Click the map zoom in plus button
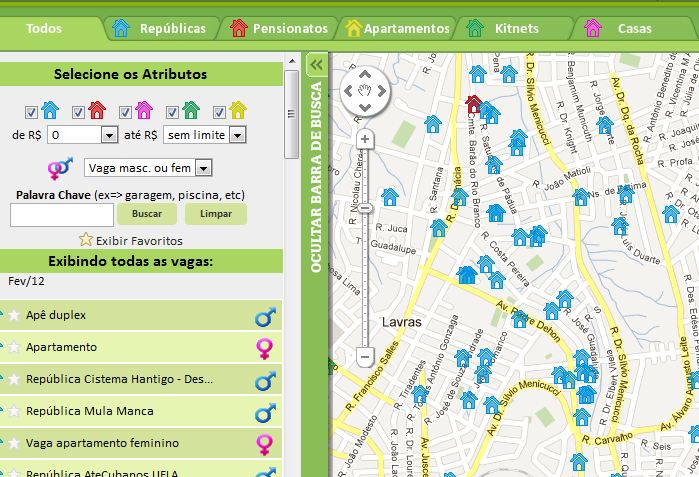The height and width of the screenshot is (477, 699). 365,139
